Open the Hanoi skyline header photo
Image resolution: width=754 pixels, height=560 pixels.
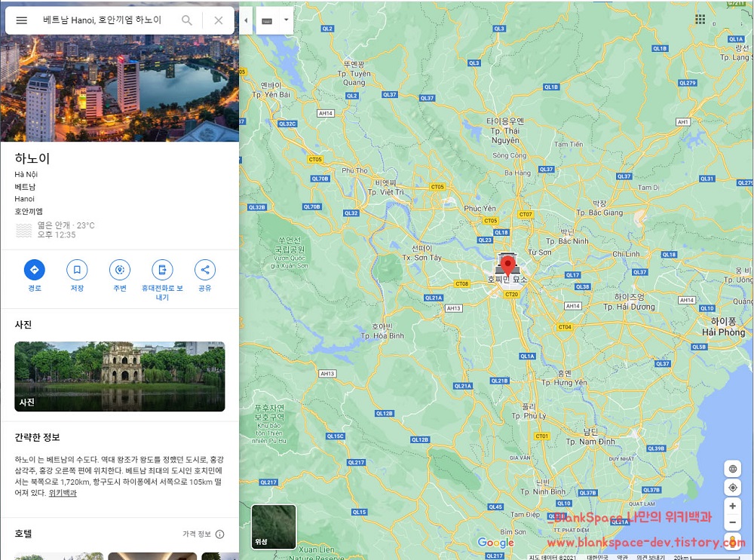point(120,88)
